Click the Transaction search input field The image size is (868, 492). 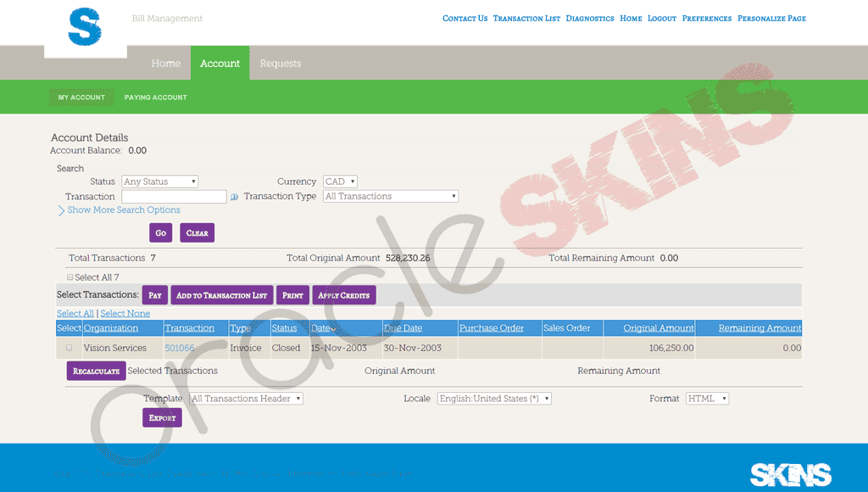[x=180, y=197]
